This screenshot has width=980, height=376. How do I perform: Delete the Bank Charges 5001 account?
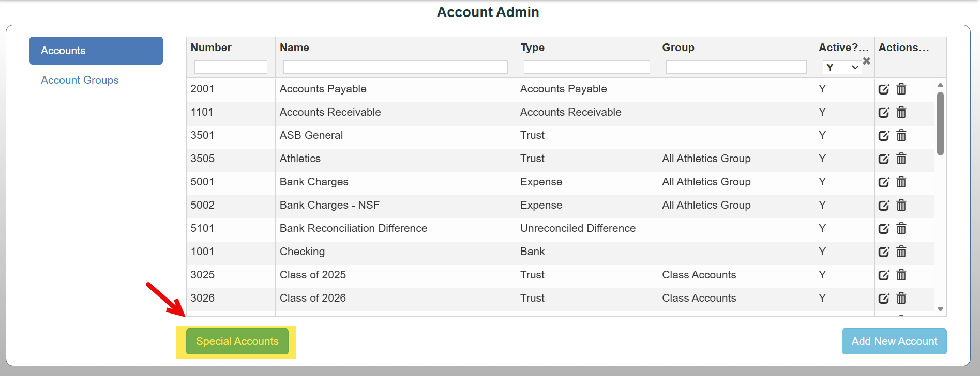tap(901, 182)
